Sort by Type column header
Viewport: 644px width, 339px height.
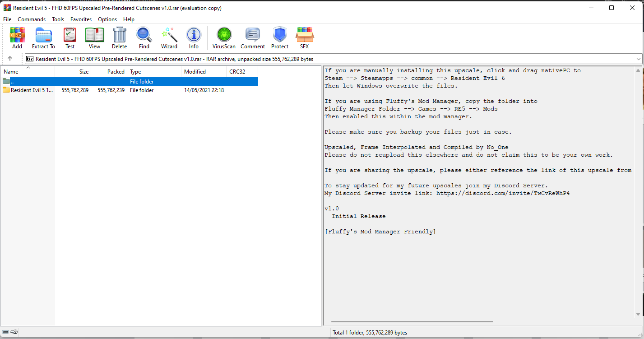[154, 72]
